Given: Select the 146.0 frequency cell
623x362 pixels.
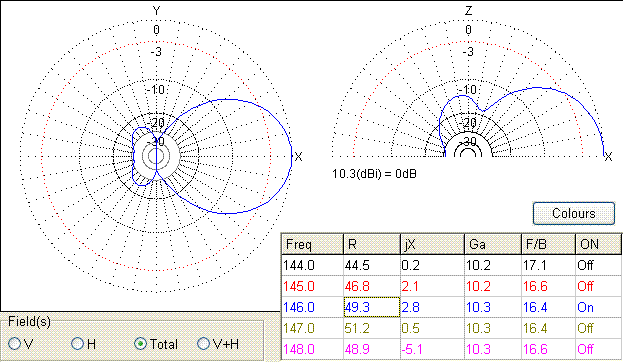Looking at the screenshot, I should pos(312,307).
